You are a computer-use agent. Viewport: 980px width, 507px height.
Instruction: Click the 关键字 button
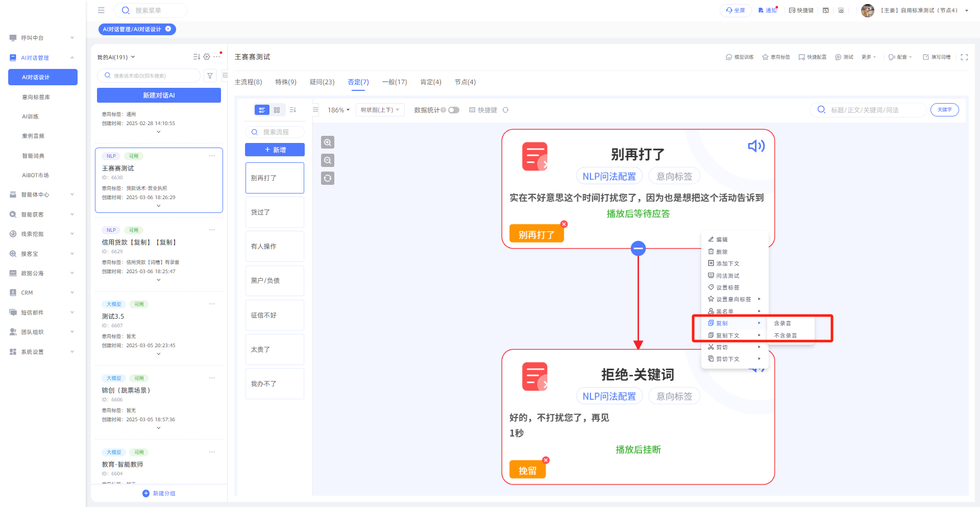945,110
